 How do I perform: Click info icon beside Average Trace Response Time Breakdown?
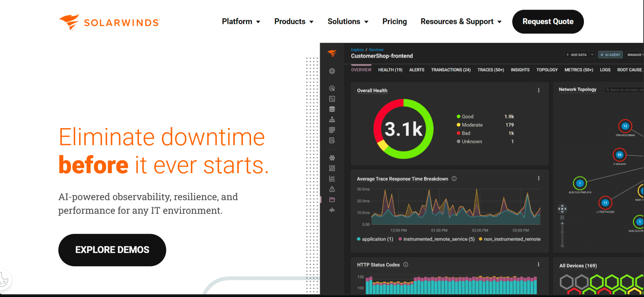point(454,179)
